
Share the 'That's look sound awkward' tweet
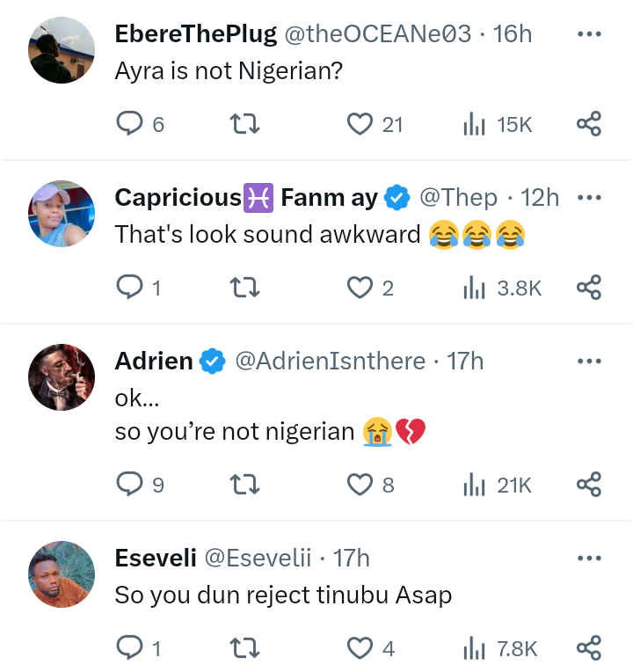589,288
